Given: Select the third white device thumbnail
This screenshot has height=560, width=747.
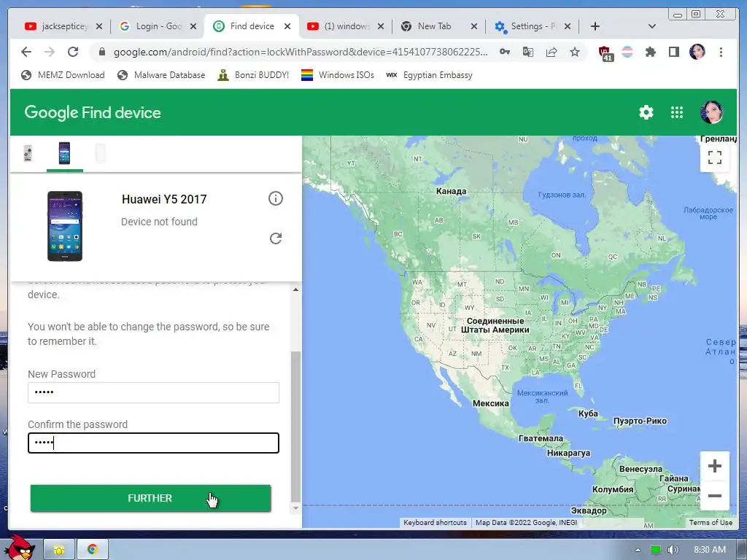Looking at the screenshot, I should 101,153.
